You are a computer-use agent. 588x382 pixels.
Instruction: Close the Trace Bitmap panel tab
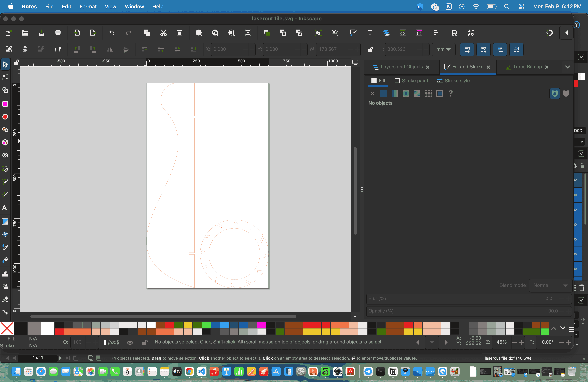(x=547, y=67)
